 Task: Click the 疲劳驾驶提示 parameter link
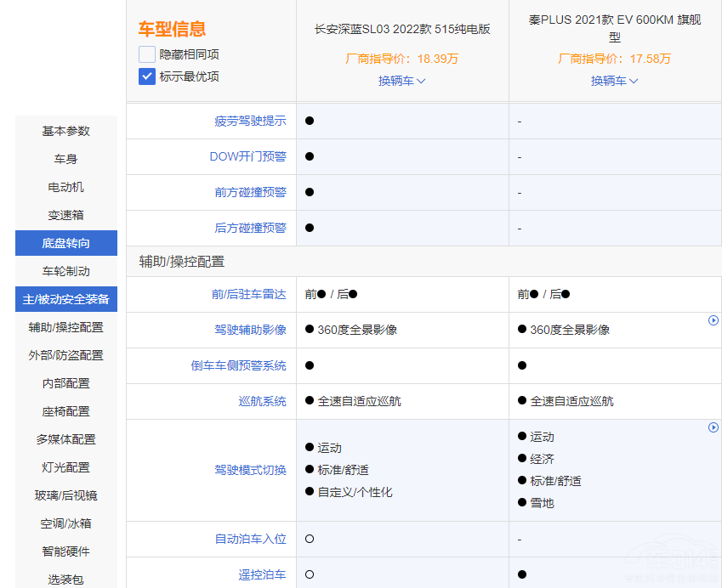[250, 121]
